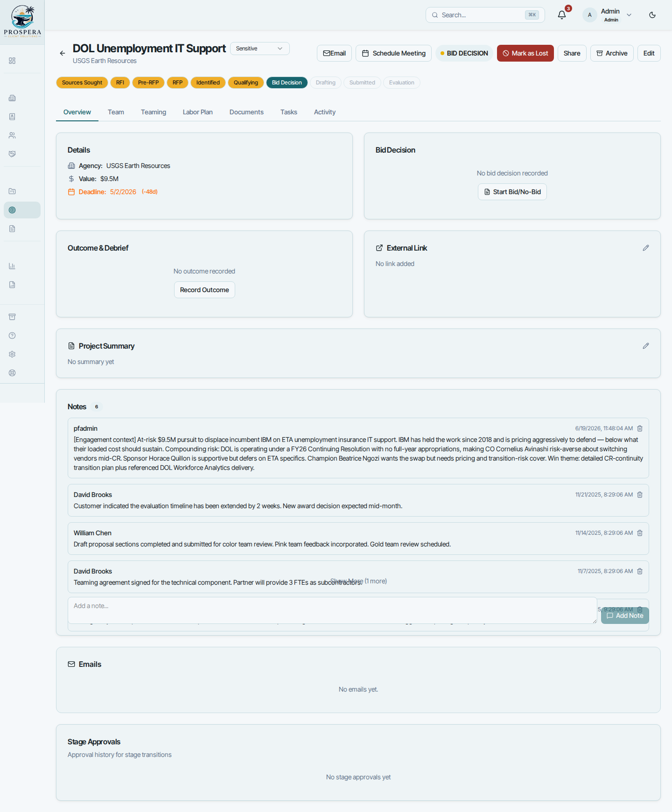672x812 pixels.
Task: Switch to the Overview tab
Action: (77, 112)
